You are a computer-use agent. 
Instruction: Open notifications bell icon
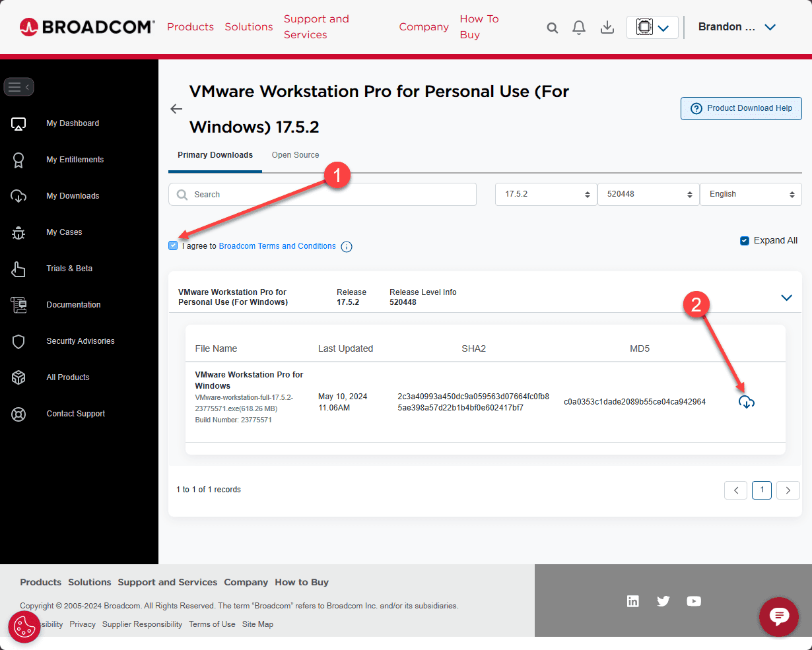(x=579, y=27)
